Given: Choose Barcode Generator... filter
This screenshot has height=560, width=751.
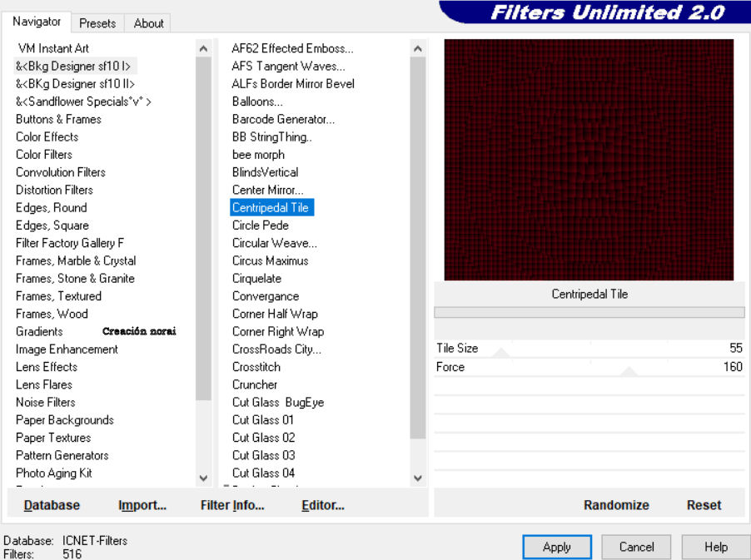Looking at the screenshot, I should (x=283, y=119).
